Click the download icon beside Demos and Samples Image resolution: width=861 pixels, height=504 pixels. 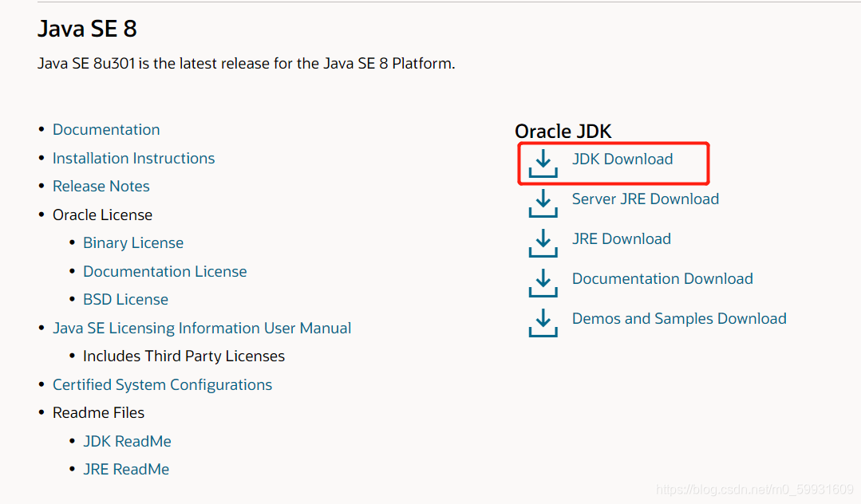(543, 323)
